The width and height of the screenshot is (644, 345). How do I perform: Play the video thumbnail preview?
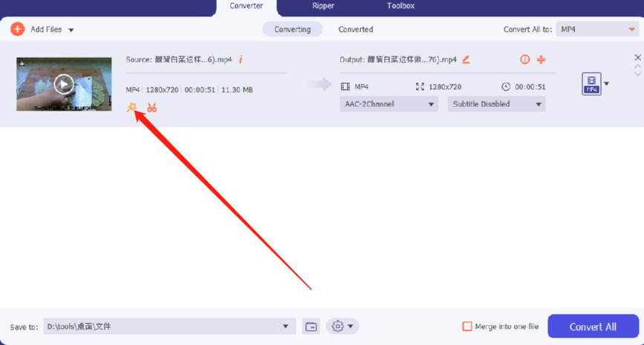click(x=63, y=84)
